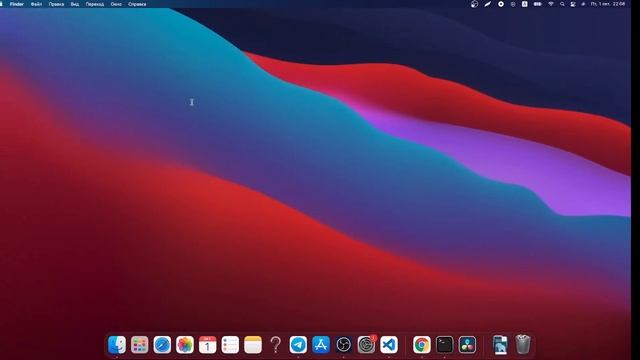Open the Файл menu
The image size is (640, 360).
pos(36,4)
